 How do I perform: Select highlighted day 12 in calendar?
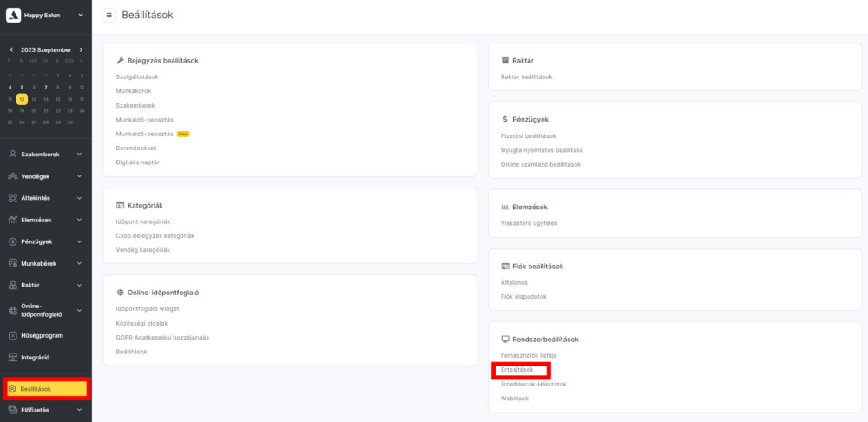coord(22,99)
